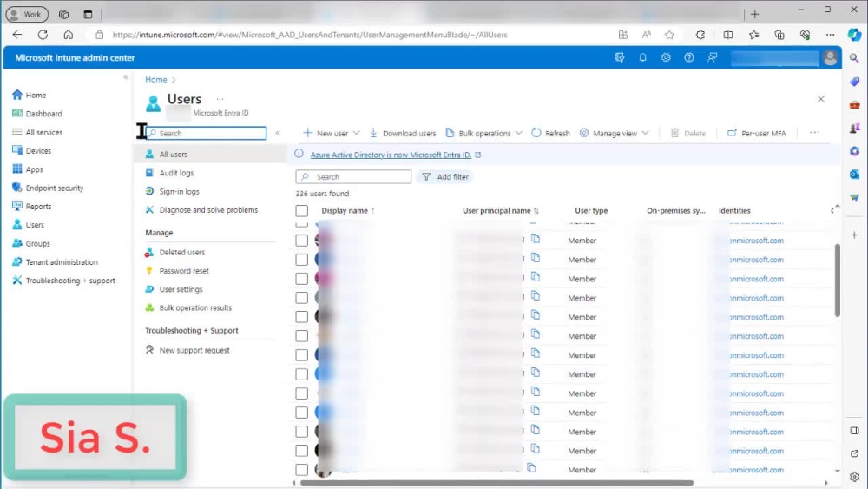Screen dimensions: 868x489
Task: Click the horizontal scrollbar under users table
Action: (x=496, y=483)
